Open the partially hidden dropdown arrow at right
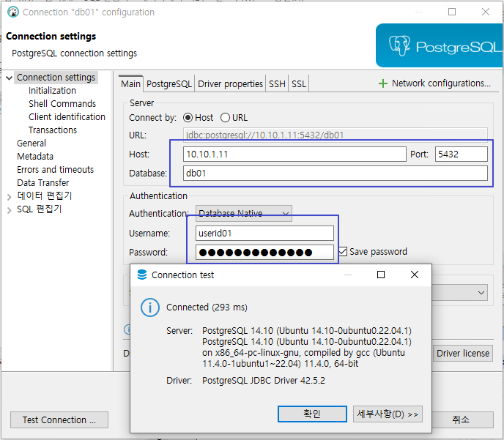504x440 pixels. click(481, 293)
